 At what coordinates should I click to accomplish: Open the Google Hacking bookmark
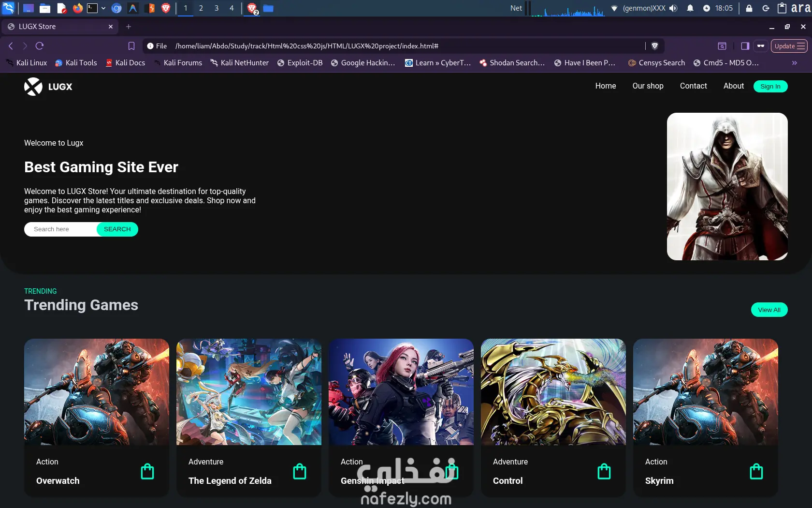(363, 63)
